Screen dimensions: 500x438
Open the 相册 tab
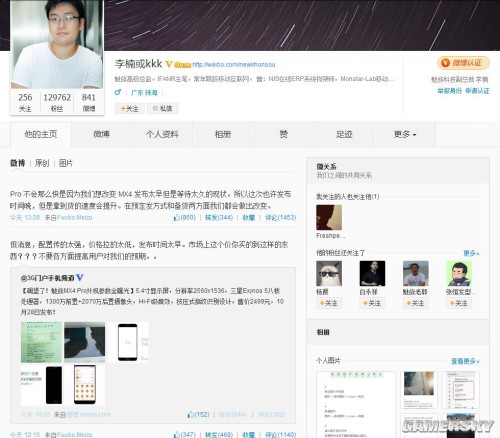click(x=223, y=134)
